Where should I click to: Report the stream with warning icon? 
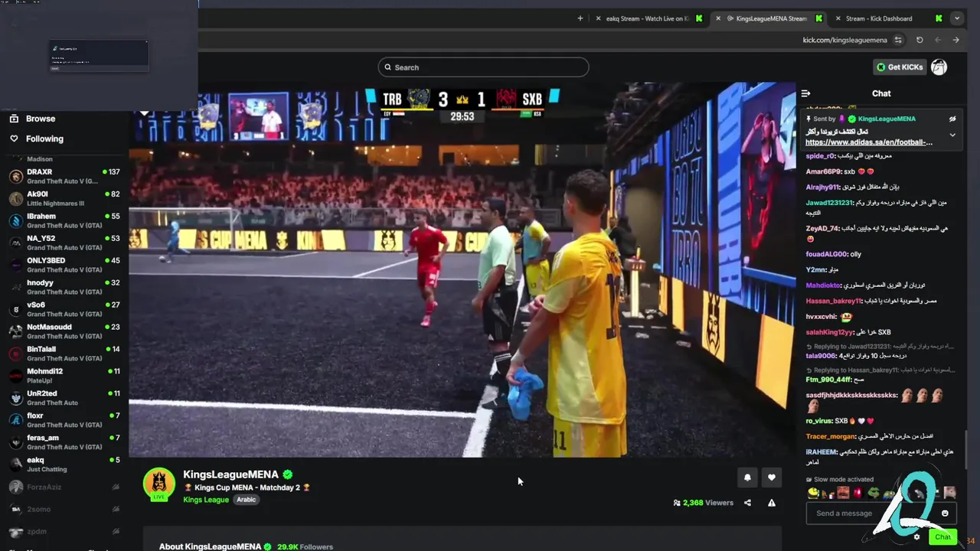tap(771, 503)
